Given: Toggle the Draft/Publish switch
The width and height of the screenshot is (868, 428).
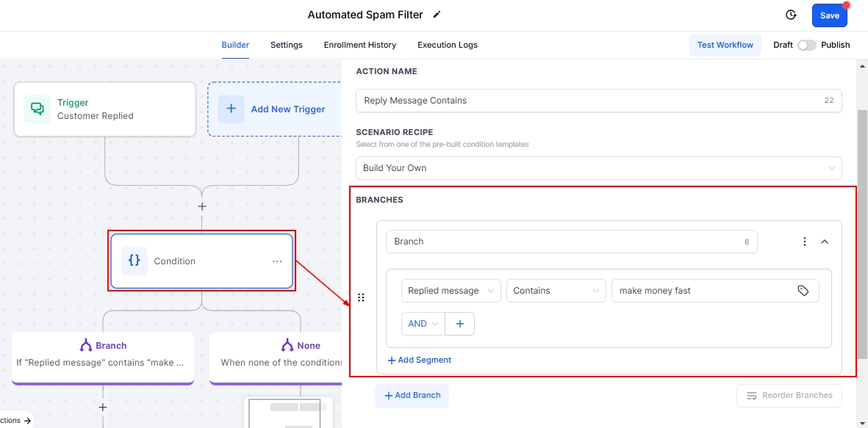Looking at the screenshot, I should pos(806,45).
